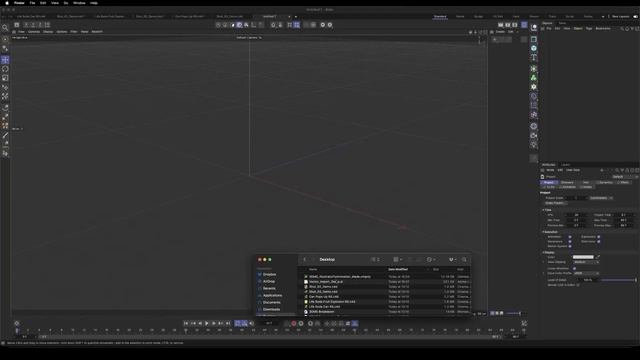Image resolution: width=640 pixels, height=360 pixels.
Task: Add a Camera object
Action: coord(533,136)
